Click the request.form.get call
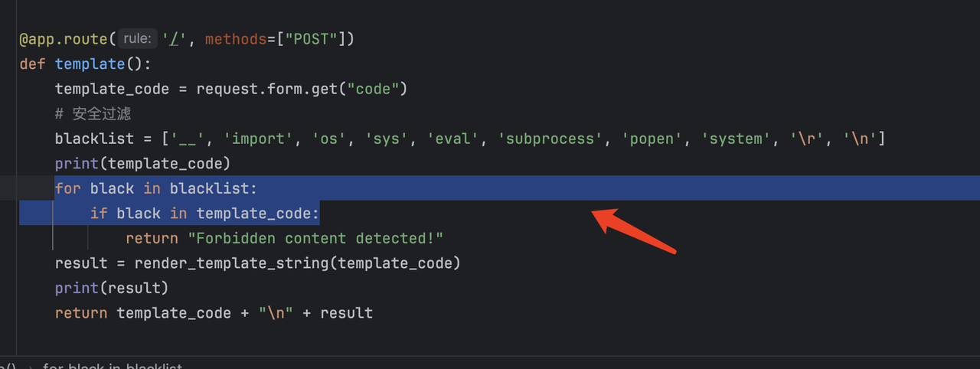 coord(266,89)
